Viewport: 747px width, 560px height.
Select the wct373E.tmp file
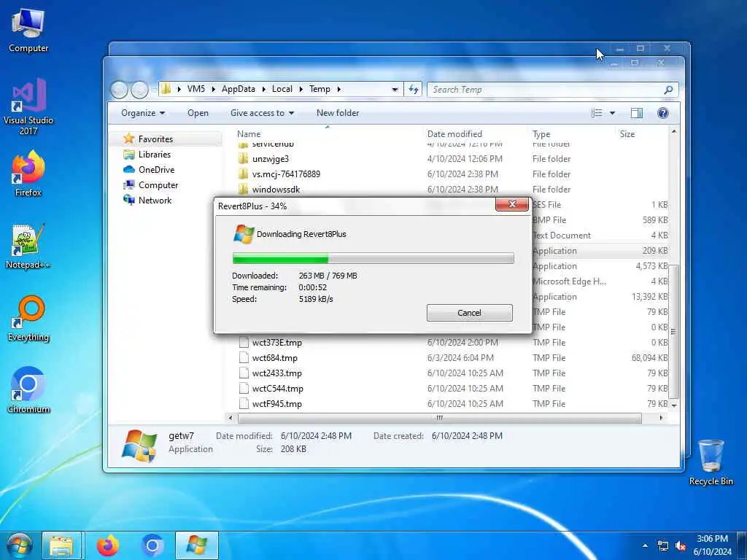tap(276, 343)
